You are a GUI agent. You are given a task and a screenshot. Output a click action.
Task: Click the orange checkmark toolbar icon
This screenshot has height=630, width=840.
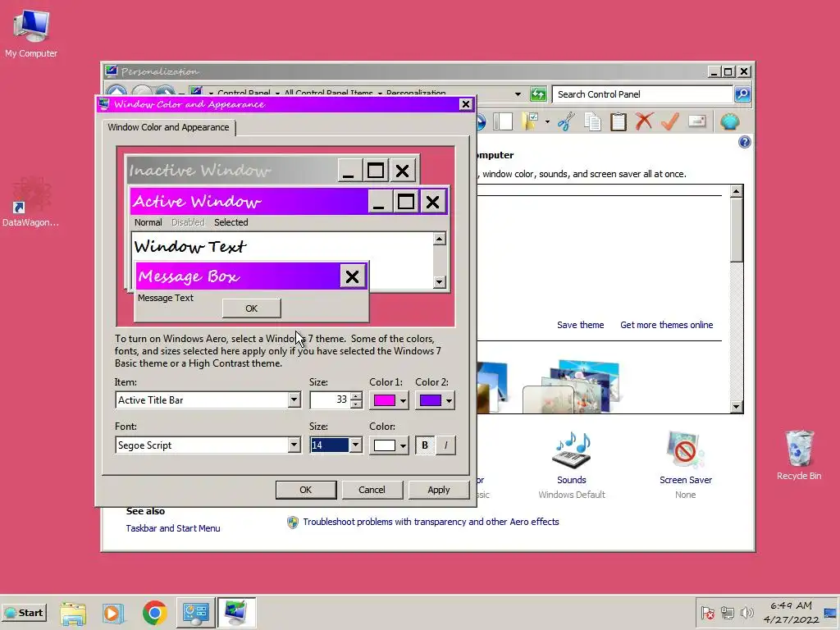670,121
